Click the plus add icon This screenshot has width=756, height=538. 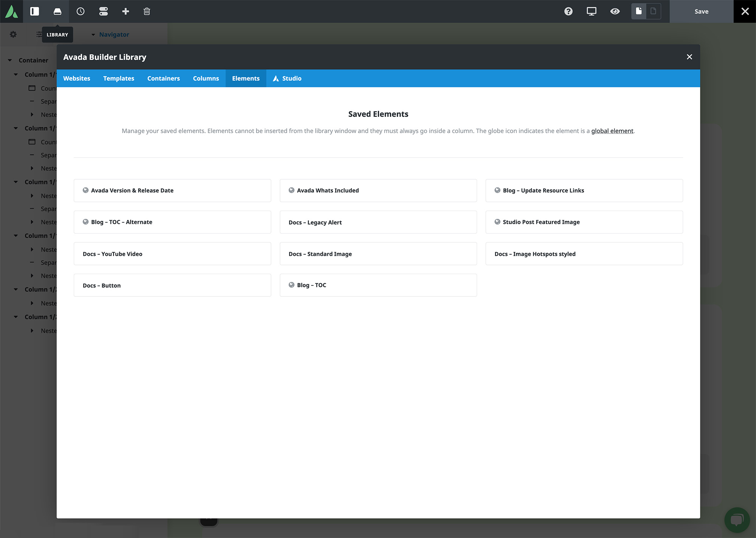125,11
